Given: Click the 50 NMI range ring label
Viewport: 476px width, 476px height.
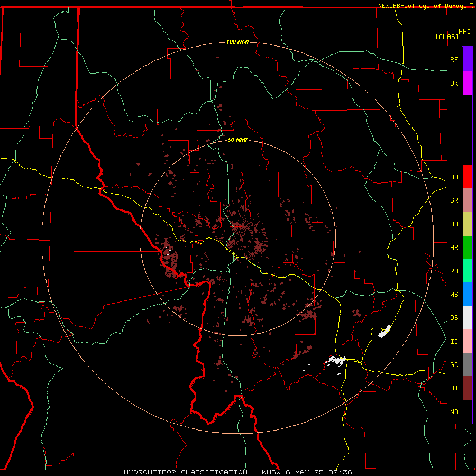Looking at the screenshot, I should 237,140.
